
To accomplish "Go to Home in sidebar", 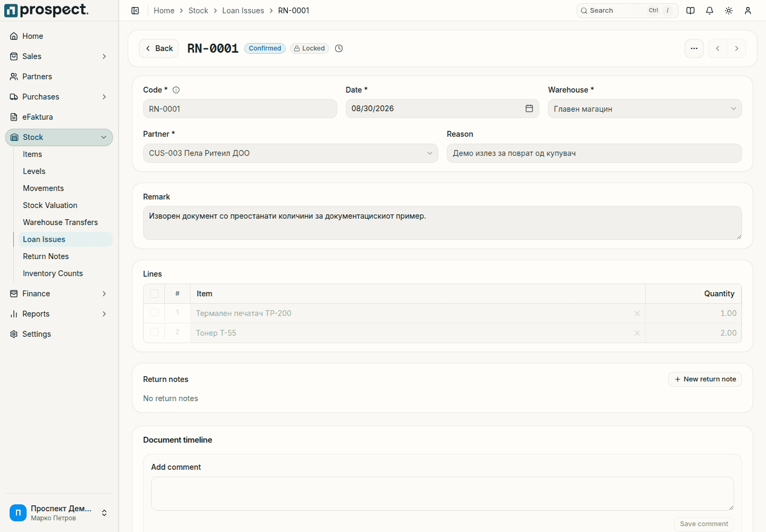I will tap(59, 36).
